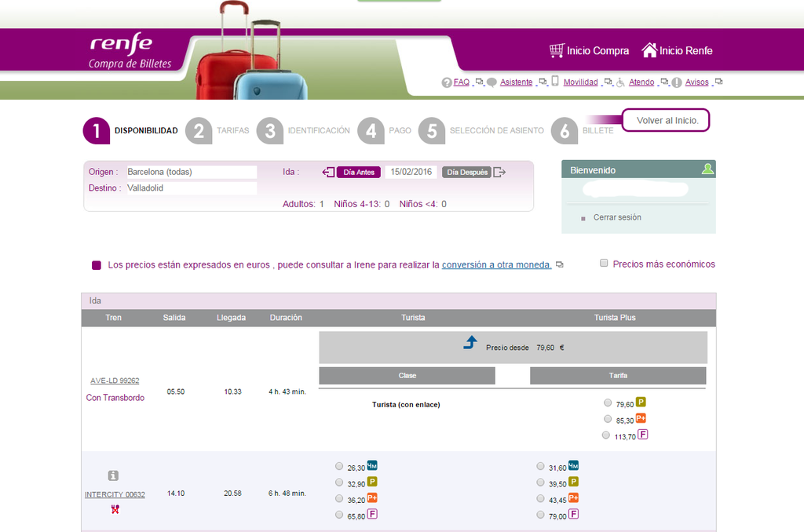Image resolution: width=804 pixels, height=532 pixels.
Task: Click the Volver al Inicio button
Action: 666,120
